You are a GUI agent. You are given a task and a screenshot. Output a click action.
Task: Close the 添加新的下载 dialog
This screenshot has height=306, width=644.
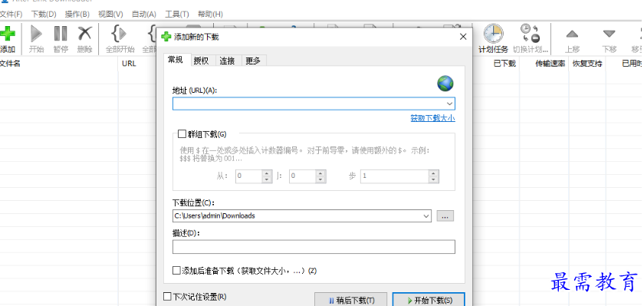(x=463, y=37)
